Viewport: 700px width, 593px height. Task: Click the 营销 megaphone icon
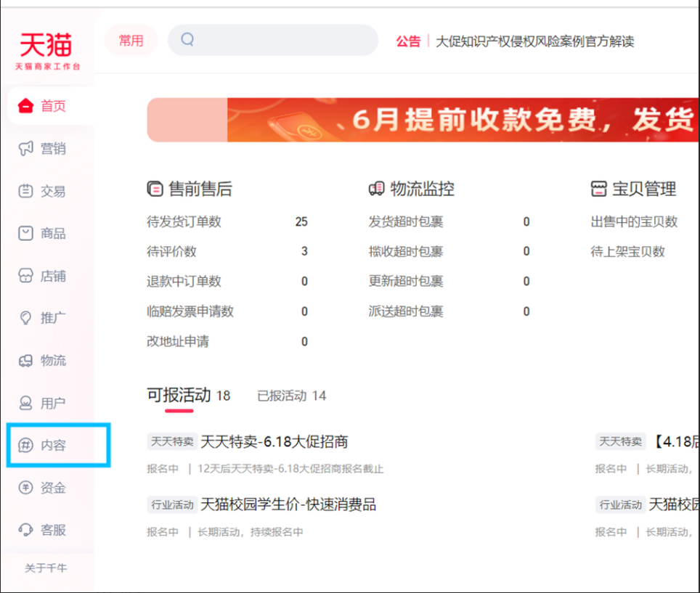click(x=25, y=148)
